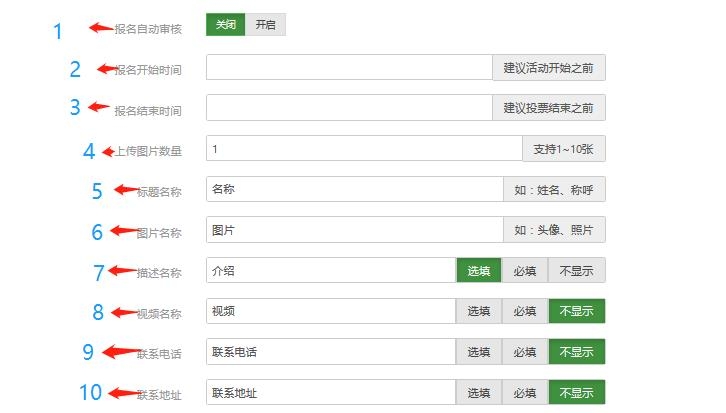Click the 联系地址 text field
The width and height of the screenshot is (726, 413).
click(x=330, y=393)
